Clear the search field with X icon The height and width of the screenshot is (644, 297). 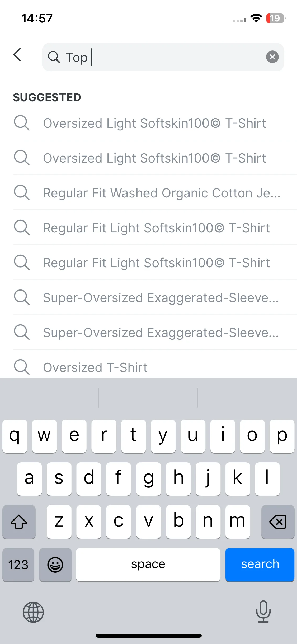(x=272, y=57)
